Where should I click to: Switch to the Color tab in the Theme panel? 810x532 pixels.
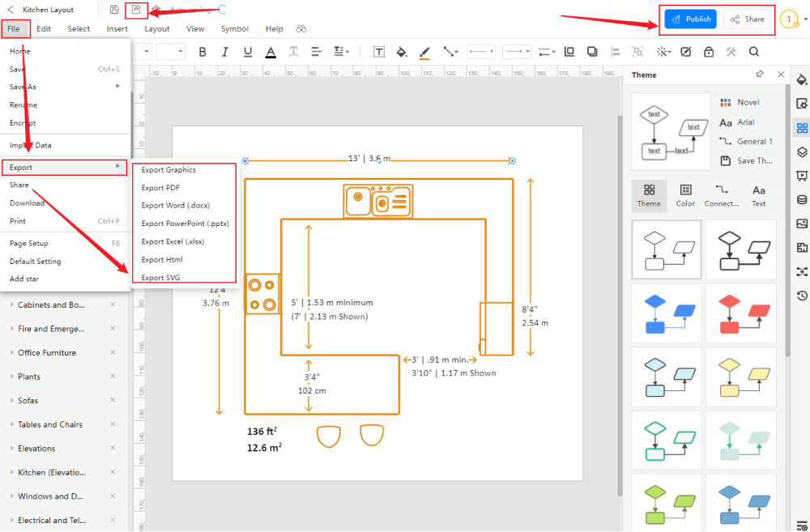click(x=684, y=196)
